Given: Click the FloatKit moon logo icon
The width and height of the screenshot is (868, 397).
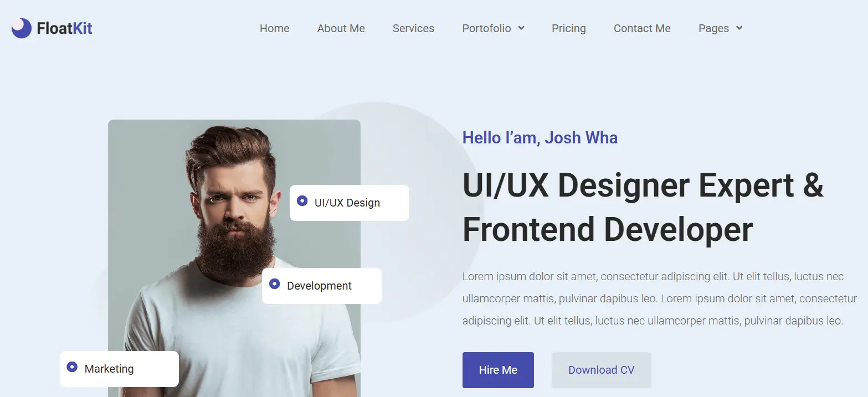Looking at the screenshot, I should click(21, 28).
